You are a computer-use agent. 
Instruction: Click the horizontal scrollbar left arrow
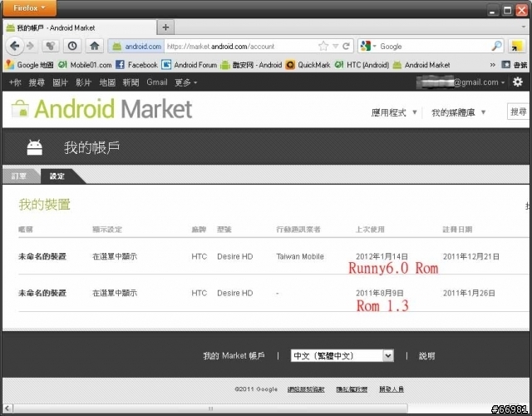[7, 409]
